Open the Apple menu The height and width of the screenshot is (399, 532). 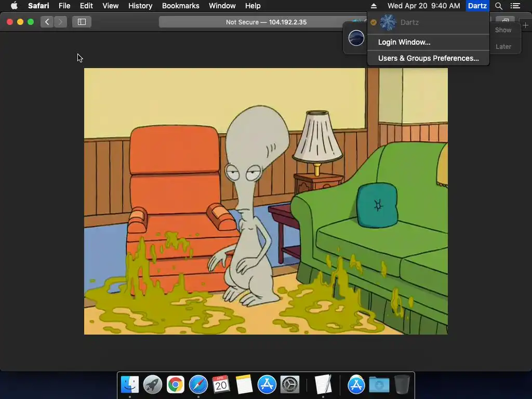[14, 6]
